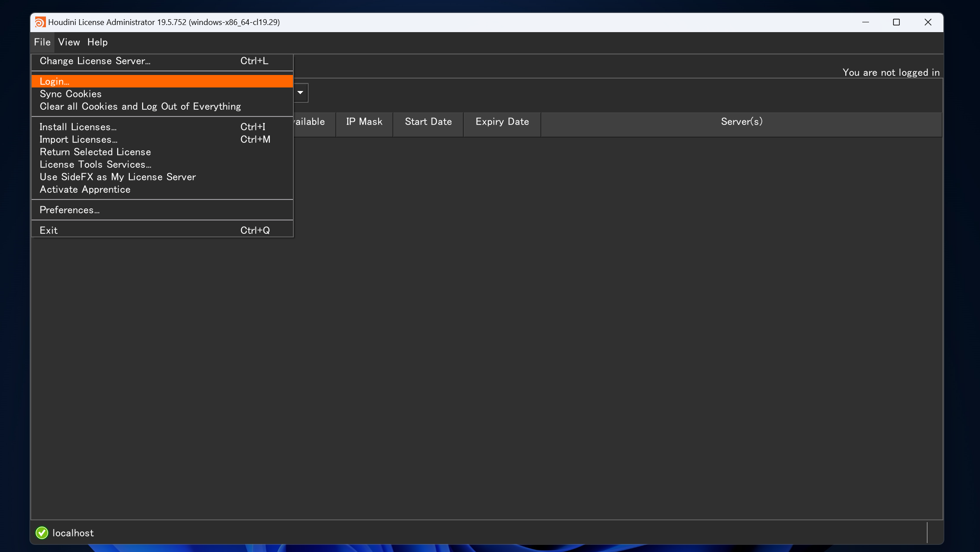Image resolution: width=980 pixels, height=552 pixels.
Task: Choose Change License Server option
Action: pyautogui.click(x=162, y=61)
